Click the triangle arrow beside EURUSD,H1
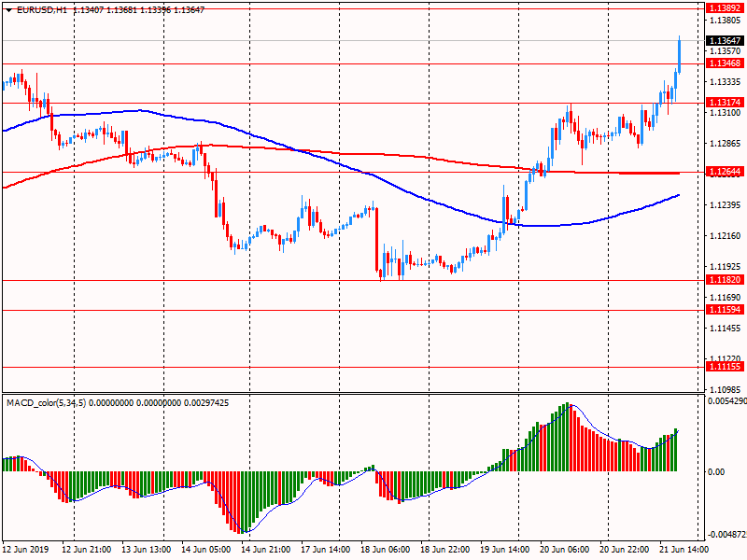 click(x=9, y=10)
